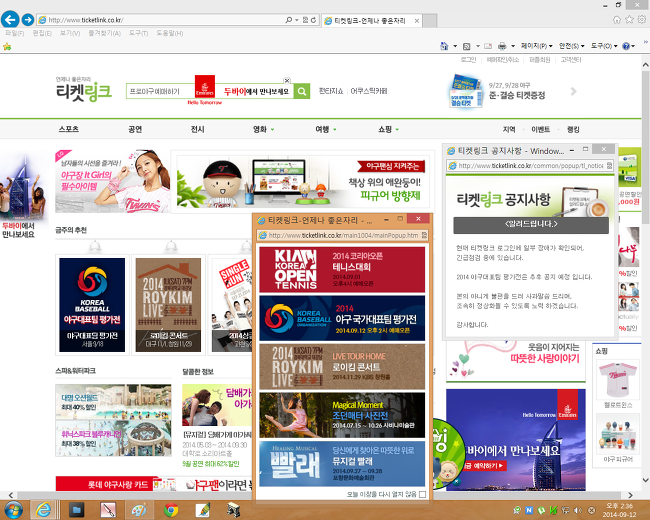
Task: Open the 보기(V) menu
Action: pyautogui.click(x=70, y=33)
